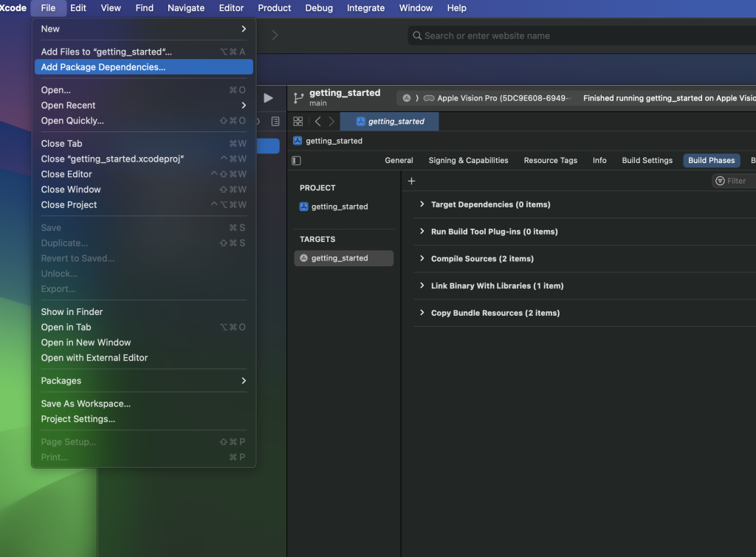This screenshot has height=557, width=756.
Task: Click the Run (play) button in Xcode toolbar
Action: 268,98
